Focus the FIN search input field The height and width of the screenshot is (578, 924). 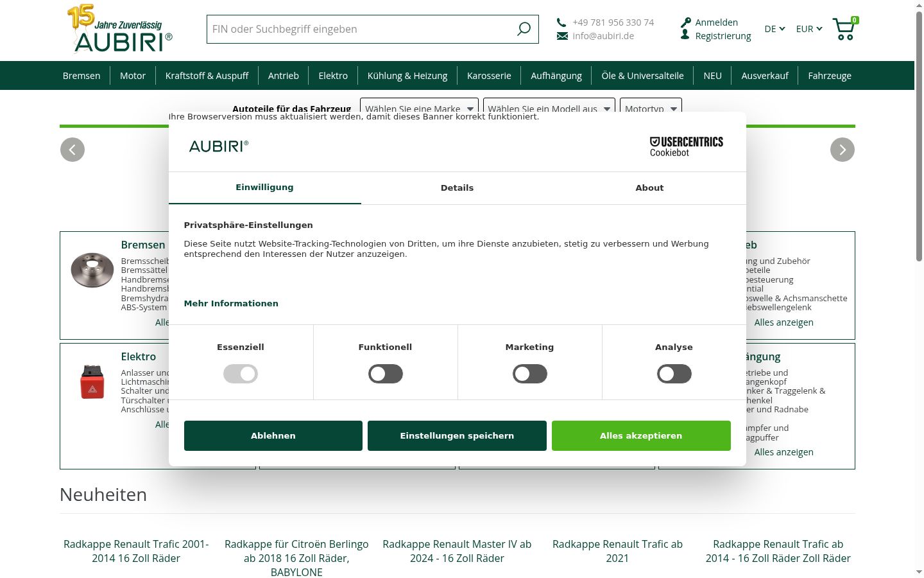point(361,29)
